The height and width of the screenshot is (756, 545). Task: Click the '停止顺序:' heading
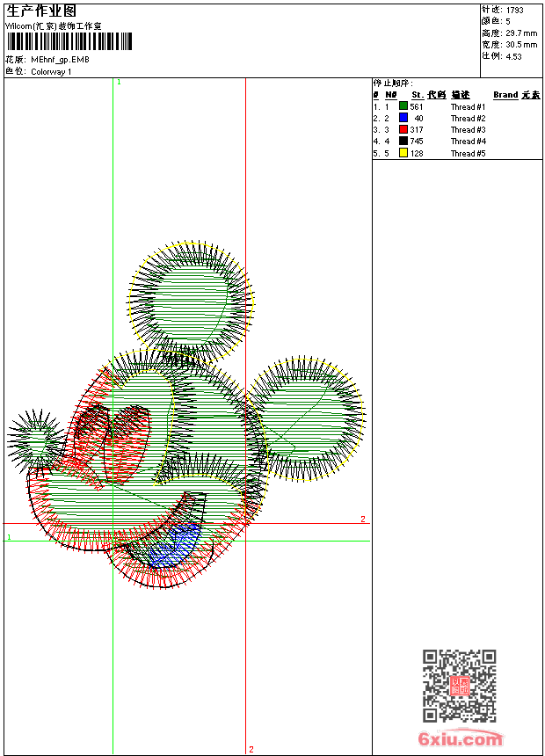click(x=393, y=84)
